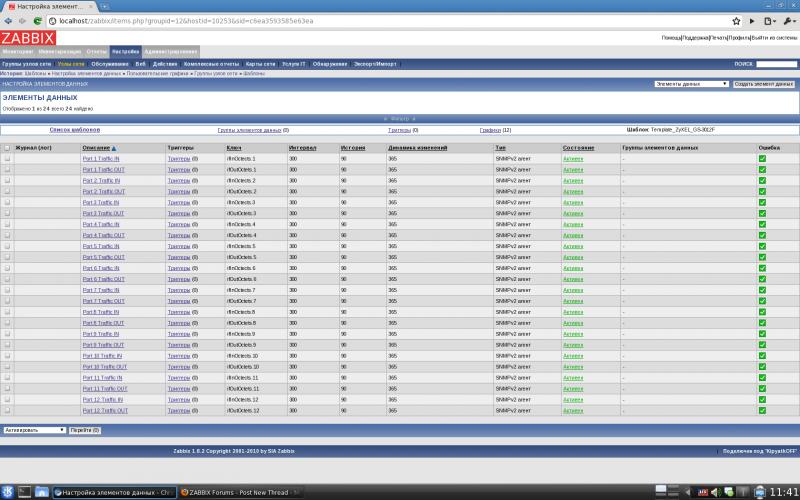Open the Список шаблонов link

(x=74, y=130)
